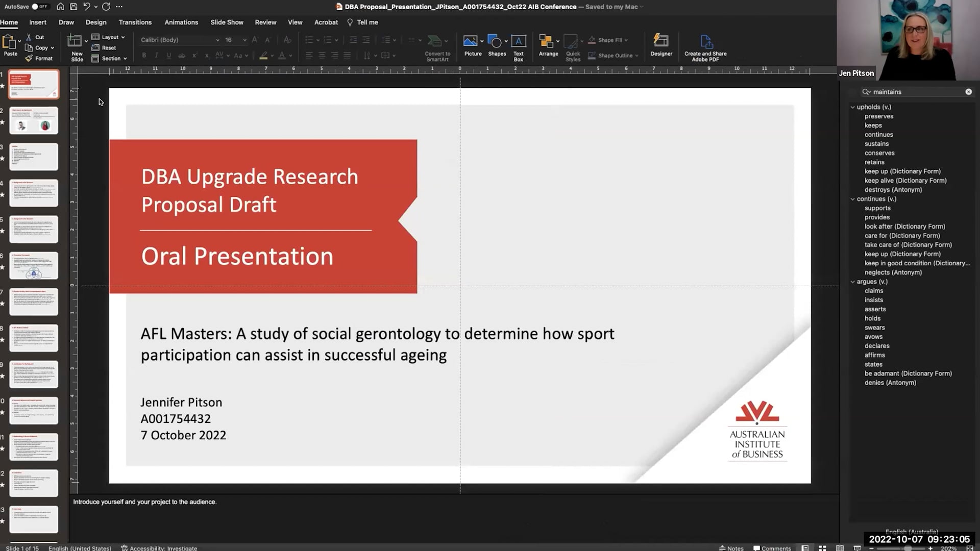Click the Save icon in title bar

(x=73, y=7)
